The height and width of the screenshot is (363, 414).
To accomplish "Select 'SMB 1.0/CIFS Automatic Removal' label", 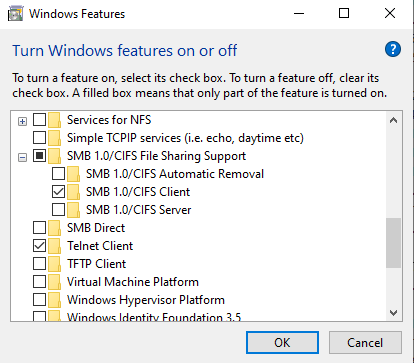I will [x=175, y=174].
